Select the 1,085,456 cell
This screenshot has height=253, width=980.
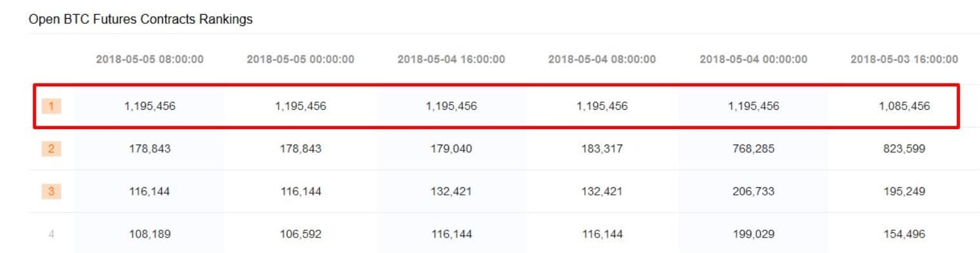pos(904,106)
